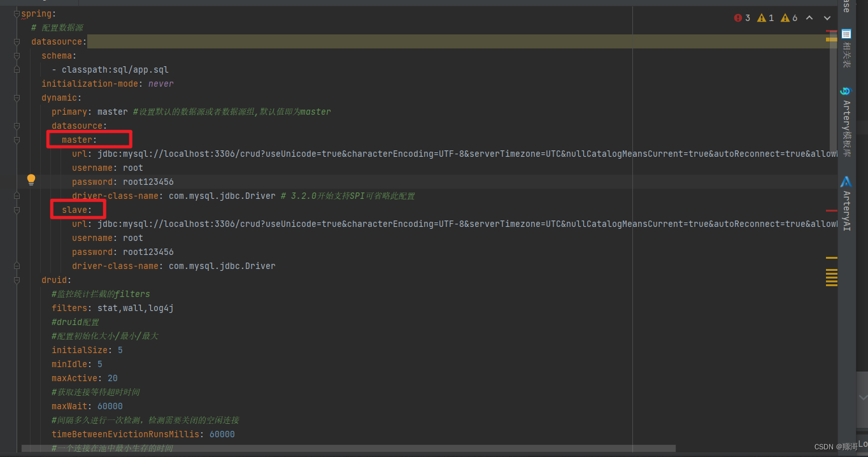Click the slave 'password: root123456' line
The height and width of the screenshot is (457, 868).
click(x=123, y=252)
